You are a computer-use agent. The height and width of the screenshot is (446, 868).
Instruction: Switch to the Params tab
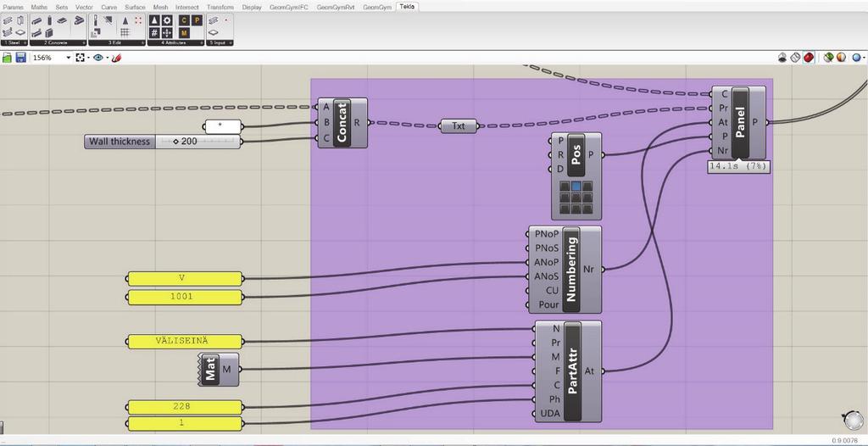tap(14, 7)
